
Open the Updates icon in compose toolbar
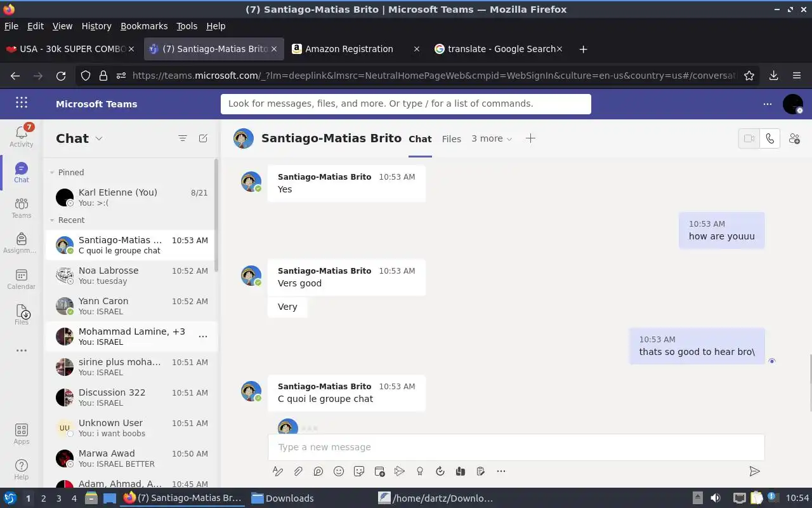440,471
